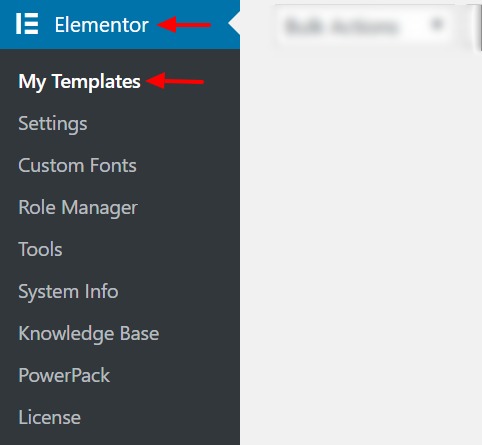Screen dimensions: 482x445
Task: Select Role Manager in sidebar
Action: tap(78, 208)
